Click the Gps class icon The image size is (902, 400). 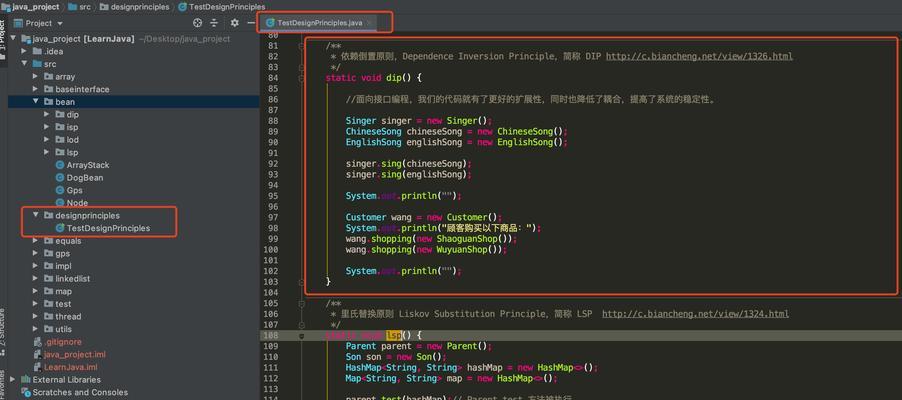pos(59,190)
